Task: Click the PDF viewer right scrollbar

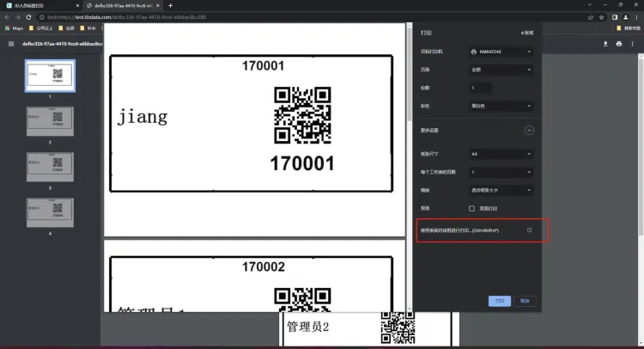Action: tap(641, 147)
